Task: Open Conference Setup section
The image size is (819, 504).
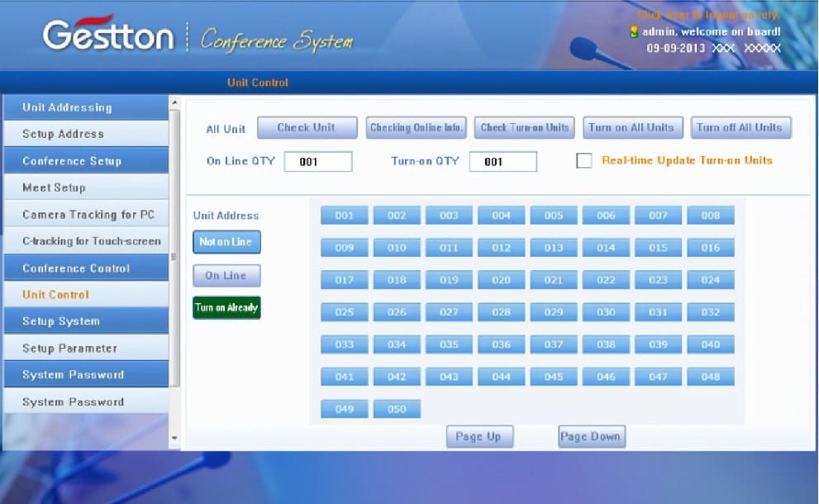Action: coord(86,161)
